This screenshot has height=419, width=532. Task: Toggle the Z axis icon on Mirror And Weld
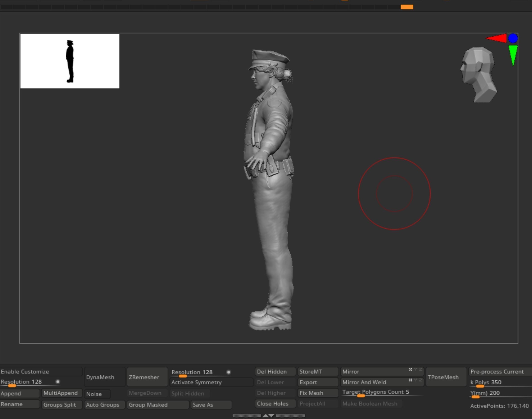coord(421,380)
